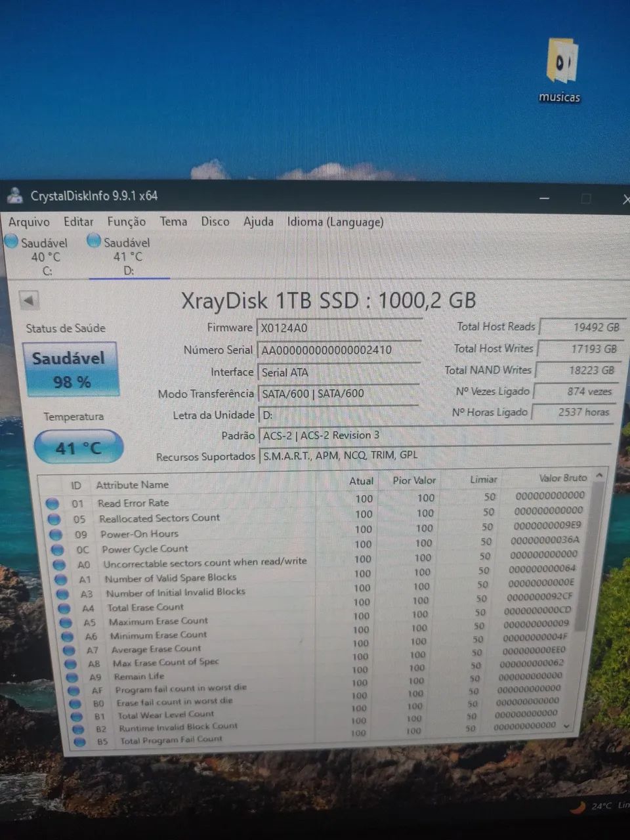Click status orb for Uncorrectable sectors count row

(60, 565)
